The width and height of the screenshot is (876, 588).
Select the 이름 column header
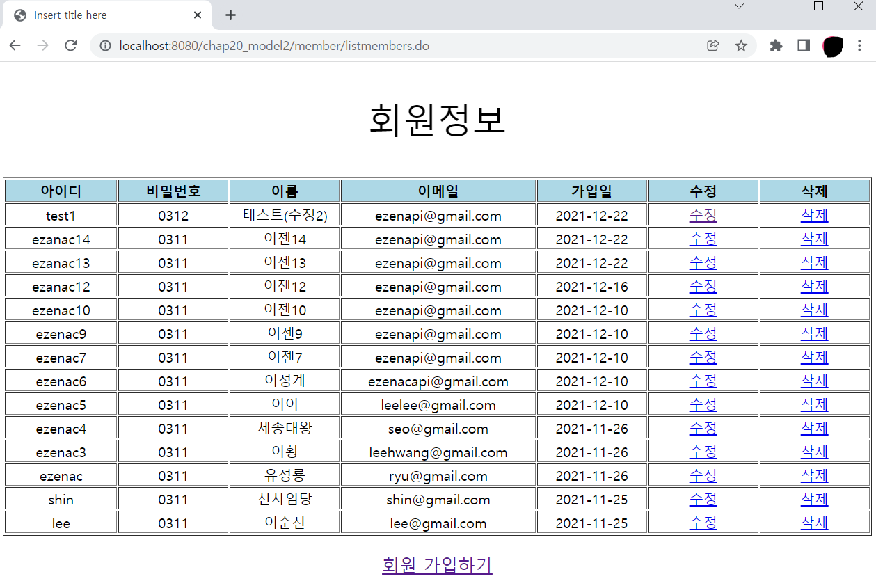coord(285,191)
